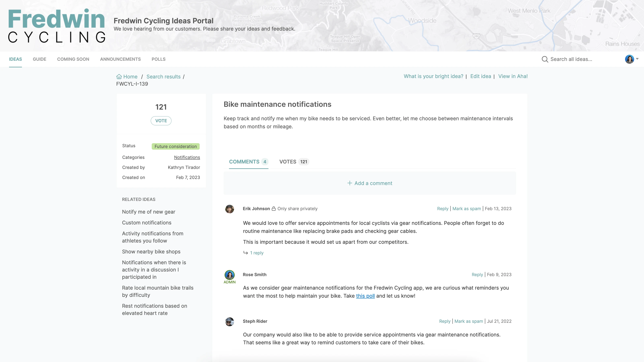Expand the 1 reply thread
This screenshot has width=644, height=362.
(257, 253)
